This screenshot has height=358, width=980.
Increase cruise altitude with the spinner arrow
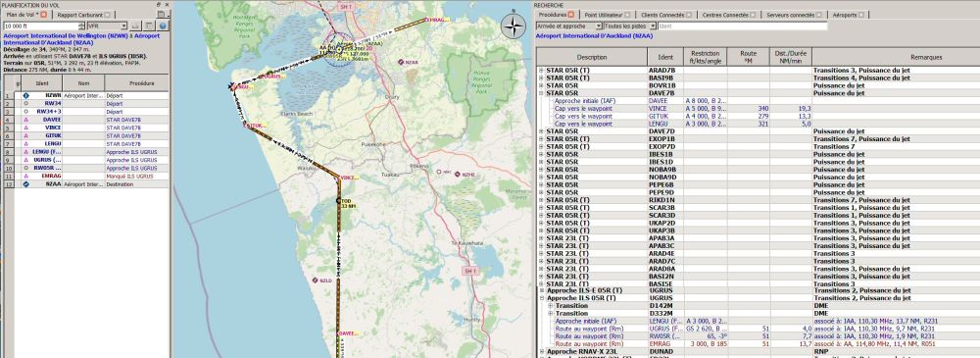pyautogui.click(x=82, y=25)
